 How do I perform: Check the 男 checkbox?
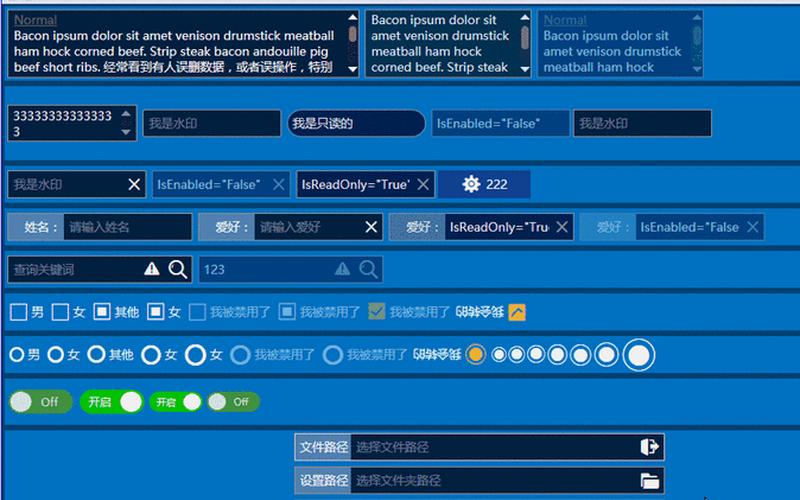(19, 312)
